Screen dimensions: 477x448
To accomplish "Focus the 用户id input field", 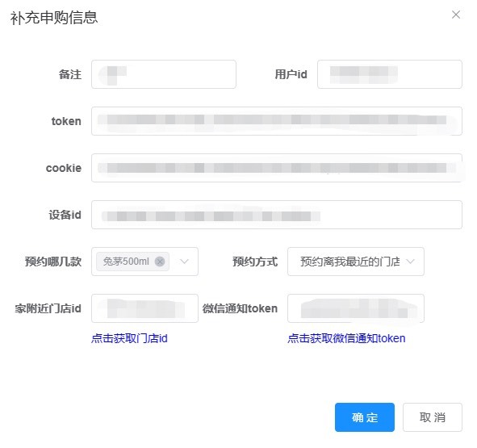I will point(390,74).
